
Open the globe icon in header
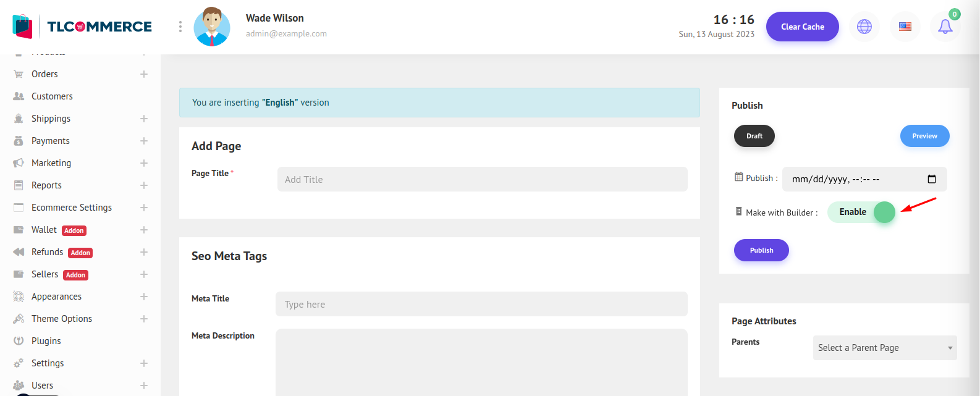tap(864, 27)
